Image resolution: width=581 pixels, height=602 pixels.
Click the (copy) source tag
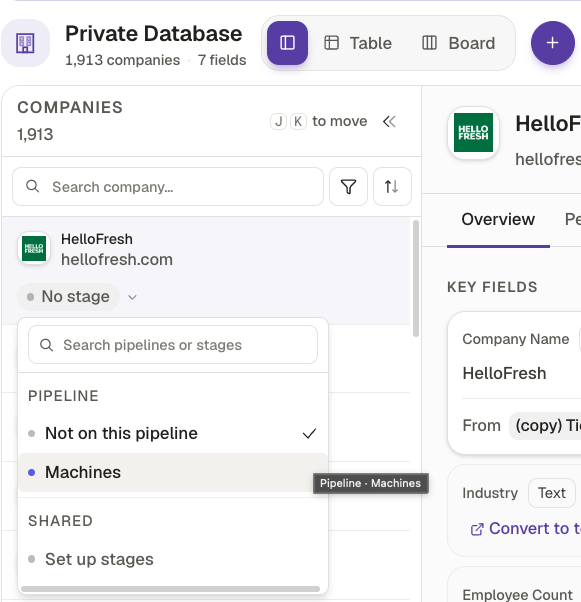click(x=545, y=426)
